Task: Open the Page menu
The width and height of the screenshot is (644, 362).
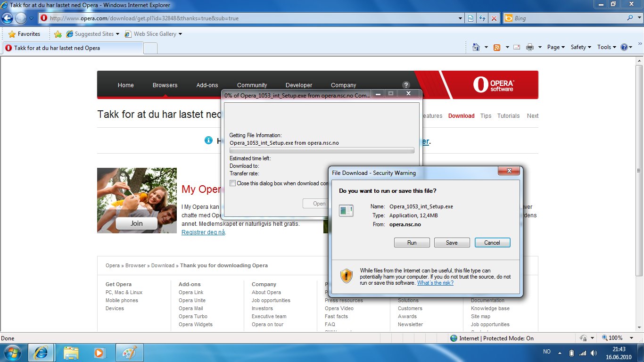Action: (556, 47)
